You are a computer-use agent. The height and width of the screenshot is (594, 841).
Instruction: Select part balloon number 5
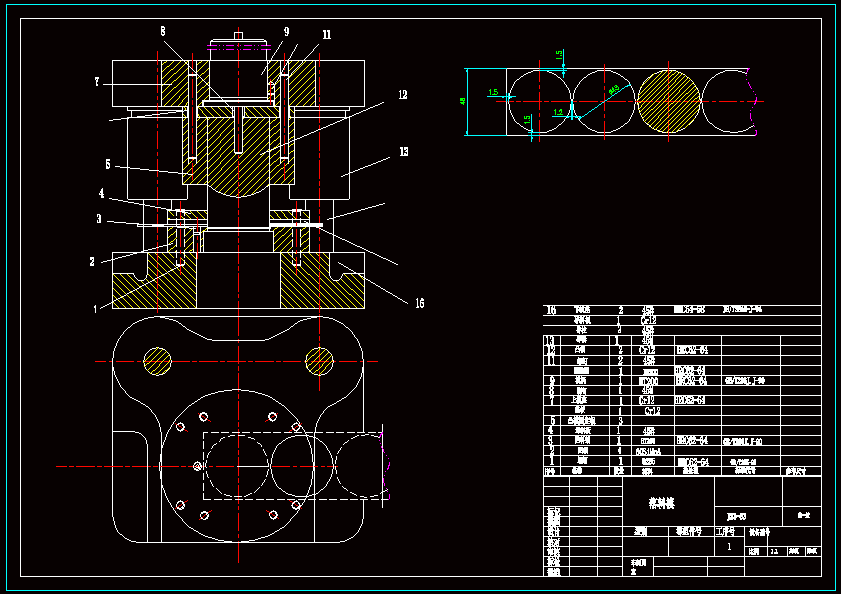click(108, 164)
